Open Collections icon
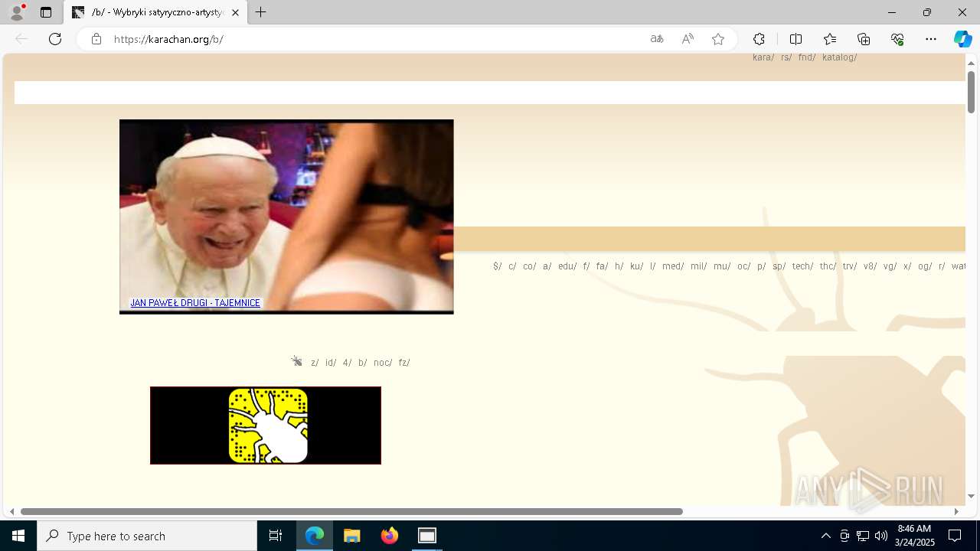Image resolution: width=980 pixels, height=551 pixels. (864, 39)
